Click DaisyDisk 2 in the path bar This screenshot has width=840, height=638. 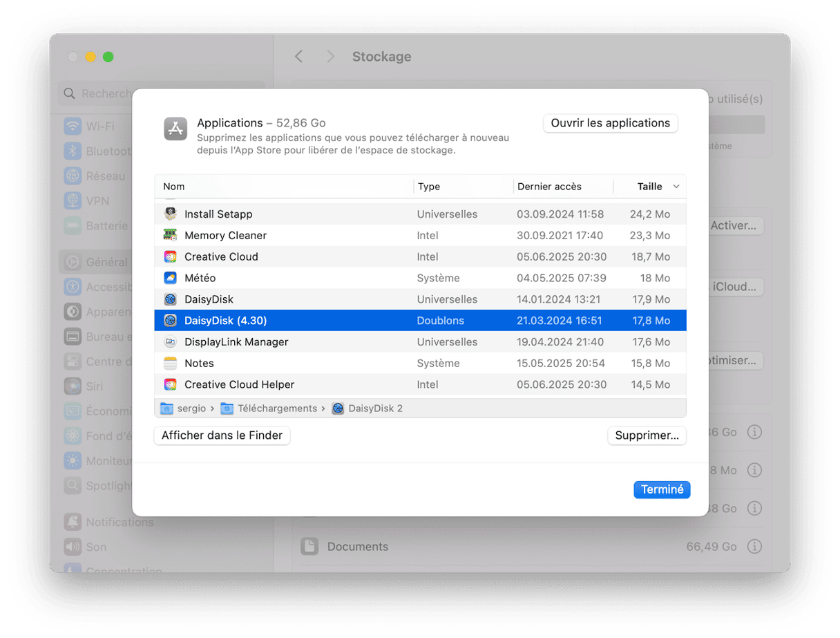click(x=375, y=409)
